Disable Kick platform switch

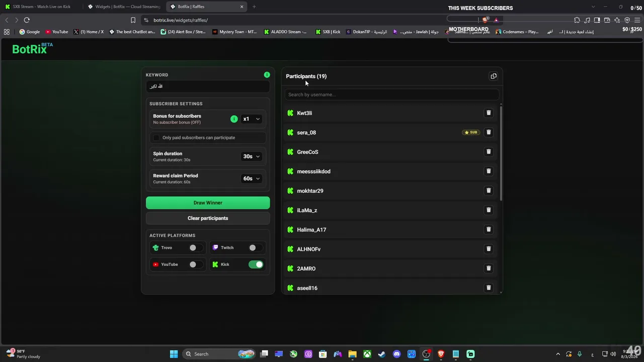(256, 264)
